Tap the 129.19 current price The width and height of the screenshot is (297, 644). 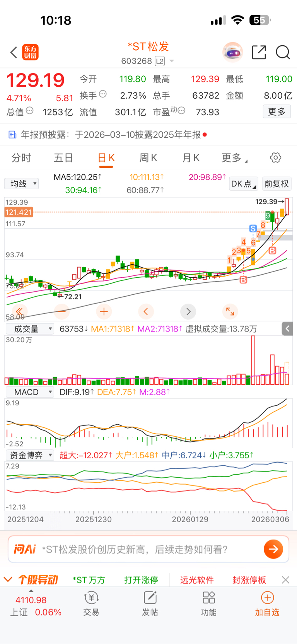click(35, 80)
